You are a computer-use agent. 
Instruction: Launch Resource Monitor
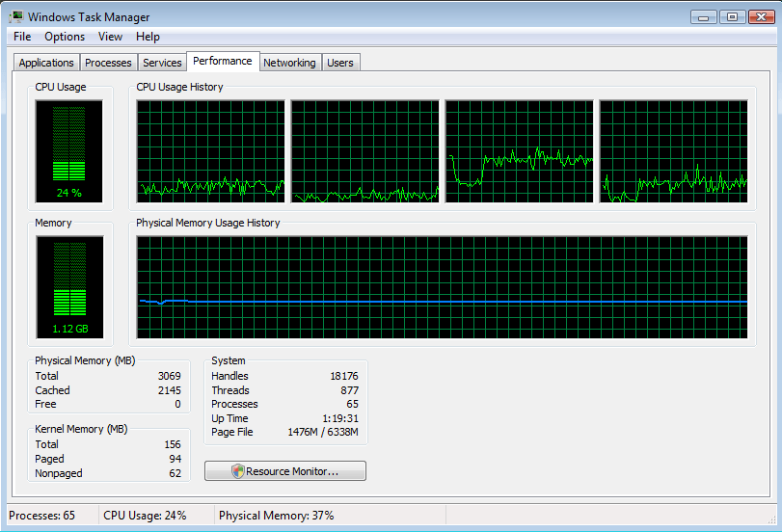pyautogui.click(x=285, y=470)
